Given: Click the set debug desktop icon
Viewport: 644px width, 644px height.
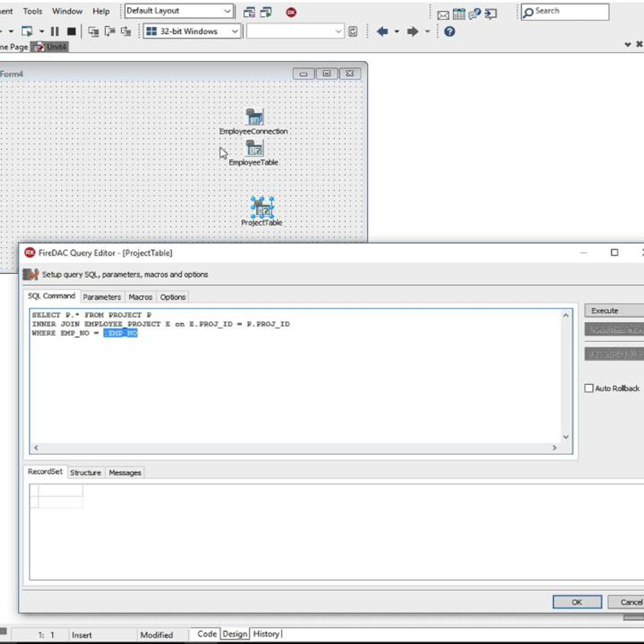Looking at the screenshot, I should [266, 12].
